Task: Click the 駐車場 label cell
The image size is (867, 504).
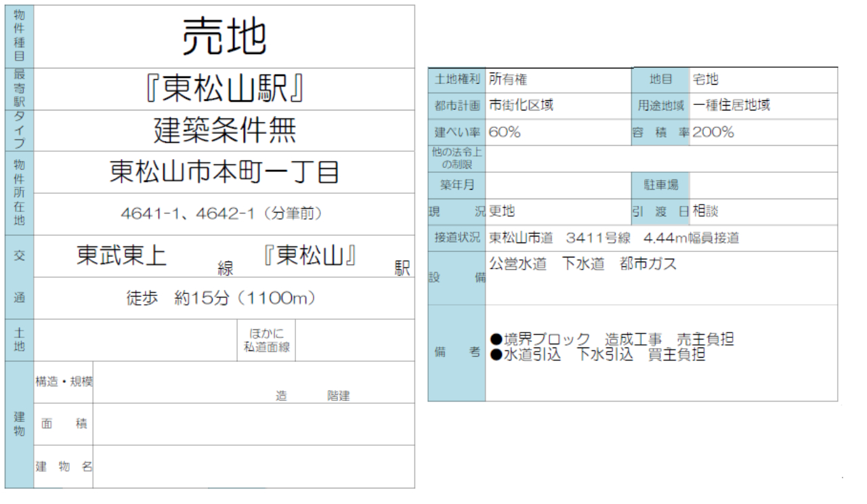Action: pyautogui.click(x=660, y=185)
